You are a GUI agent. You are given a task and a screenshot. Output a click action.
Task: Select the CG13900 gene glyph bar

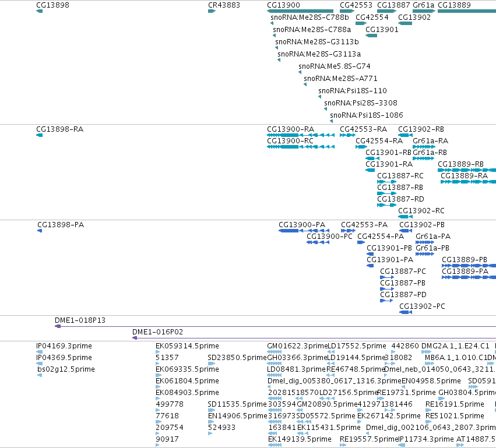coord(300,11)
